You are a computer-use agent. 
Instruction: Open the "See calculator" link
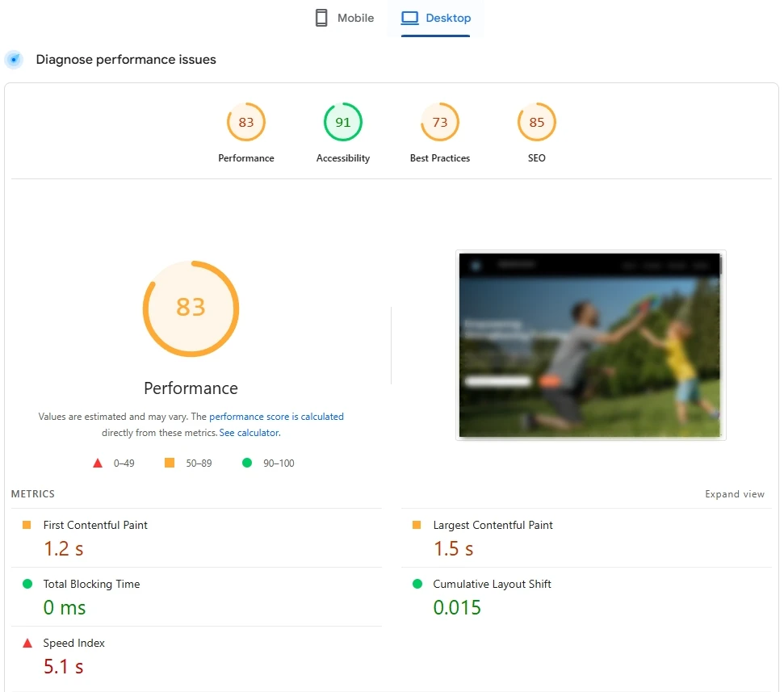(x=249, y=432)
